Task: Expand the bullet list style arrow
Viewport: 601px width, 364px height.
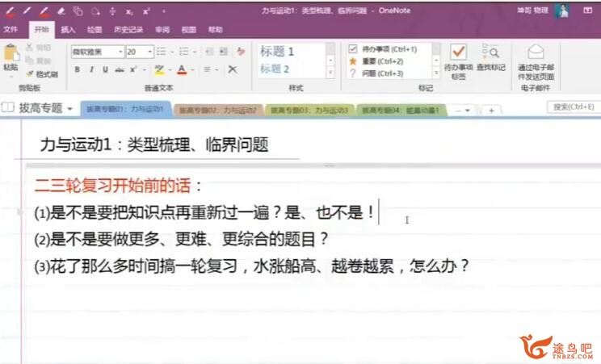Action: [x=172, y=52]
